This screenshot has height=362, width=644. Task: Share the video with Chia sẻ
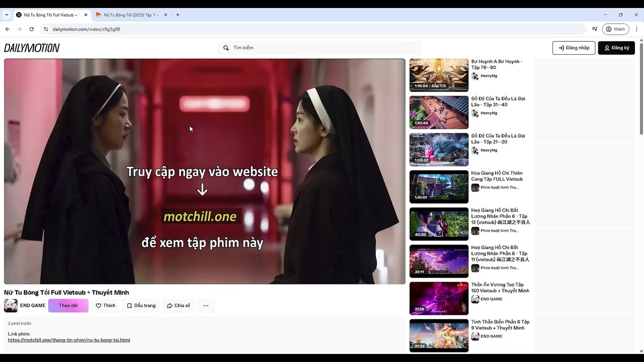[x=179, y=306]
